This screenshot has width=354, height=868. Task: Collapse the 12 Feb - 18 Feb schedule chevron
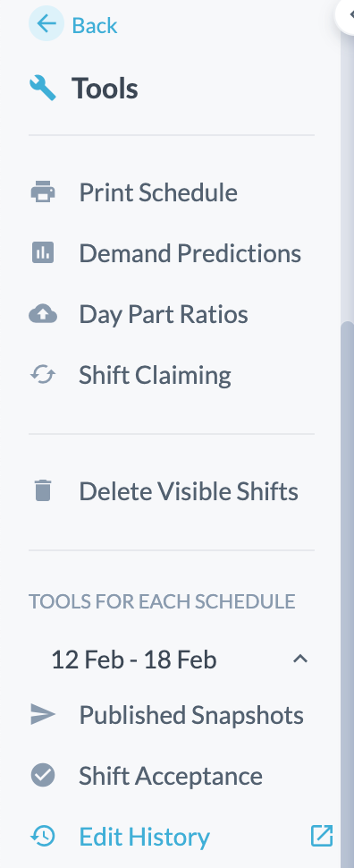point(299,659)
